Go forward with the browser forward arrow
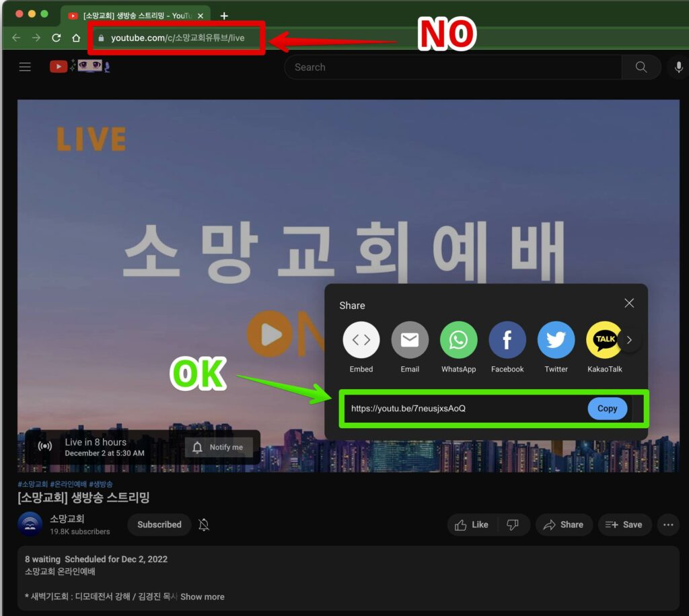This screenshot has height=616, width=689. (x=36, y=38)
